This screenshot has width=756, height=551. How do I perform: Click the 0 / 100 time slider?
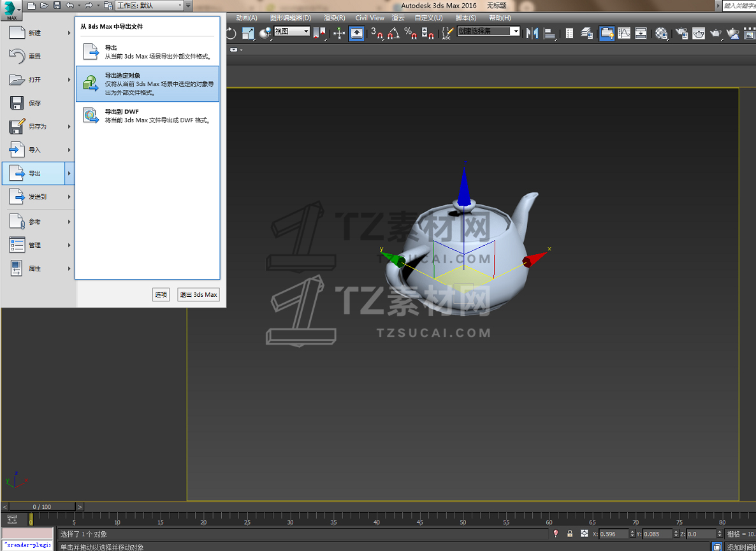point(42,507)
